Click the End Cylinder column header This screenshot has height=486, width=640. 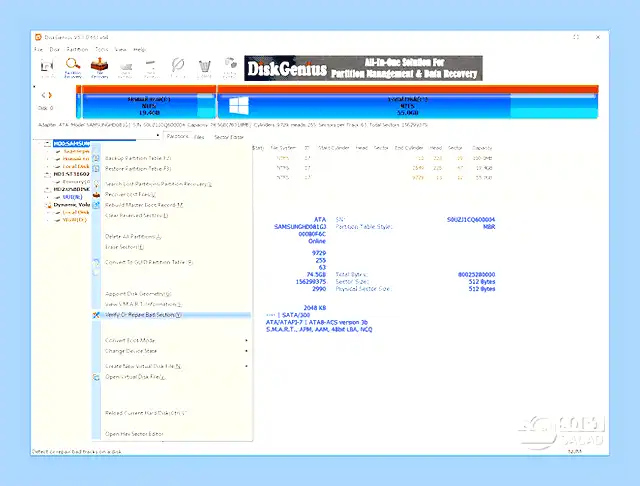pos(409,148)
